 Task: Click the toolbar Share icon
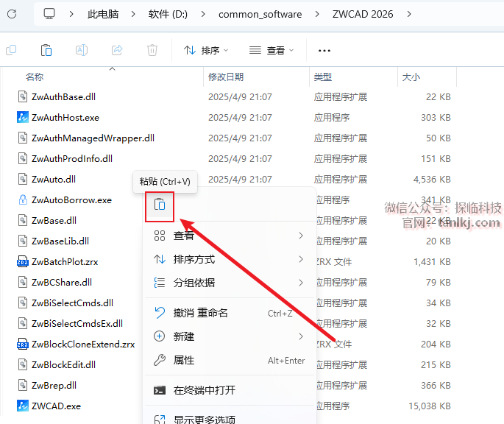(x=117, y=50)
